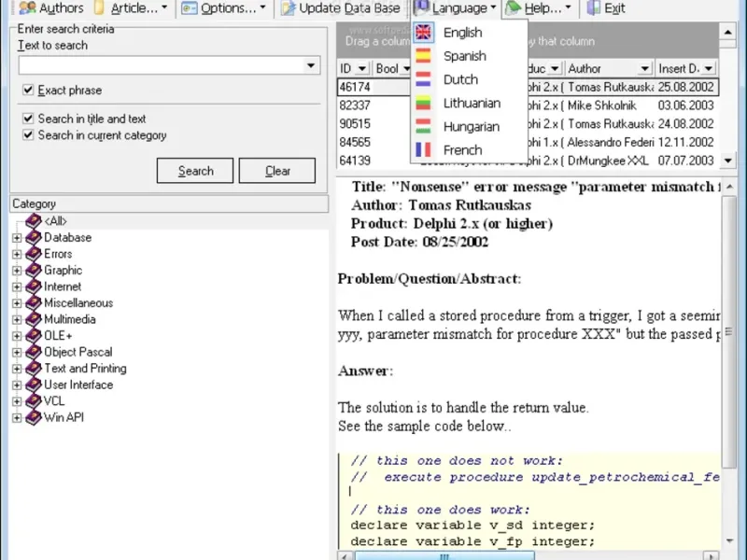Click the Authors toolbar icon
Viewport: 747px width, 560px height.
(27, 7)
